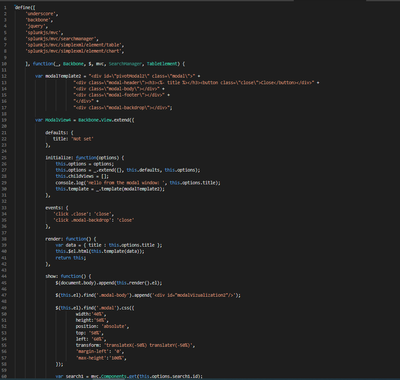Click the 'jquery' dependency string
Image resolution: width=400 pixels, height=380 pixels.
click(37, 26)
